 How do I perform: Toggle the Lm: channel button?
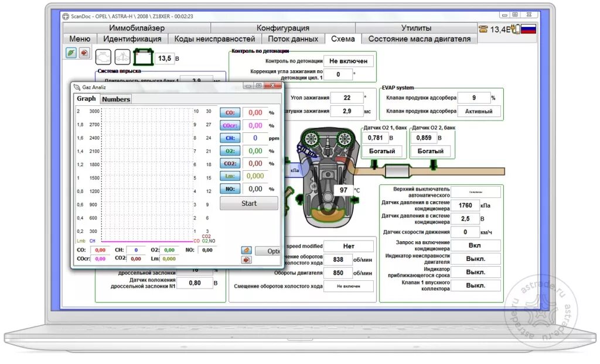[x=230, y=176]
